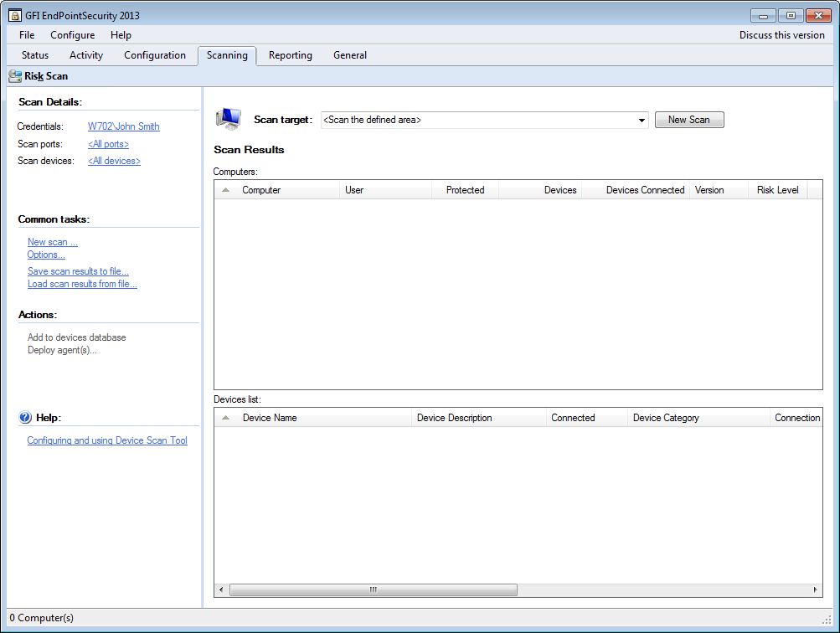
Task: Click the Risk Scan icon in the header
Action: [x=15, y=76]
